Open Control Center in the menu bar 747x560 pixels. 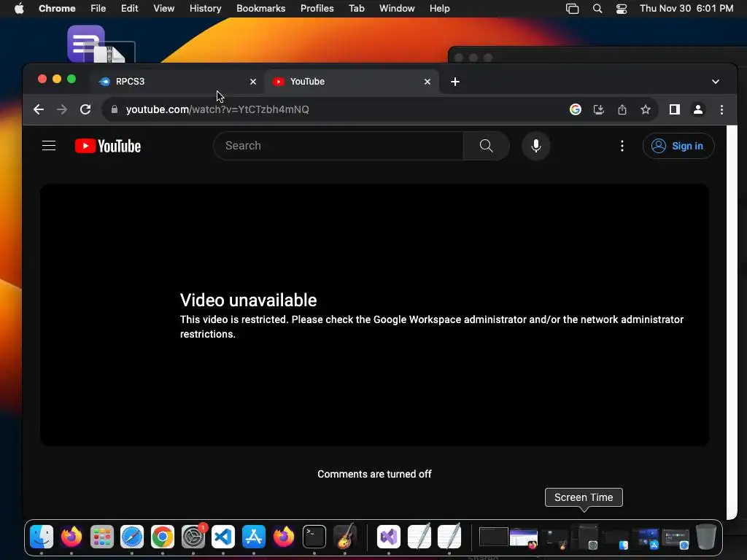tap(622, 9)
